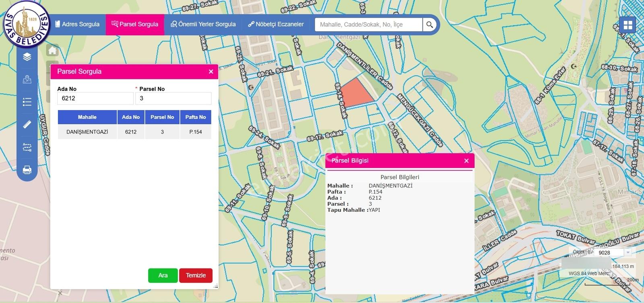Screen dimensions: 644x303
Task: Open the list icon in left sidebar
Action: pos(27,102)
